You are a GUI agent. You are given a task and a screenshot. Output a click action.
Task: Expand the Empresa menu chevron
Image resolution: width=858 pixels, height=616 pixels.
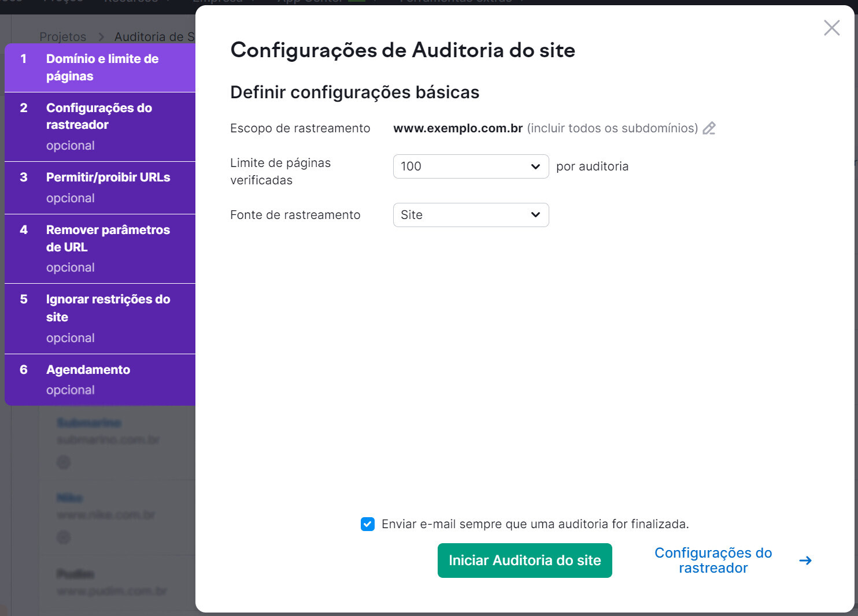pos(252,1)
